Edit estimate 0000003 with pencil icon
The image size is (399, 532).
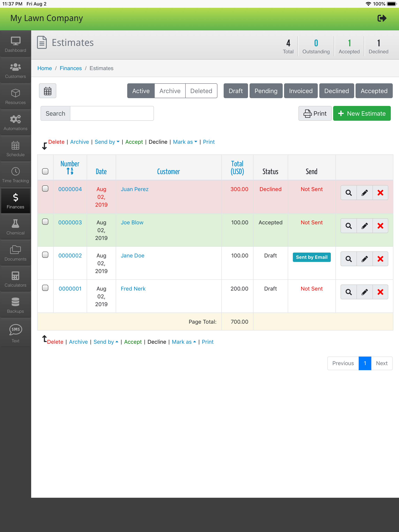pos(364,226)
